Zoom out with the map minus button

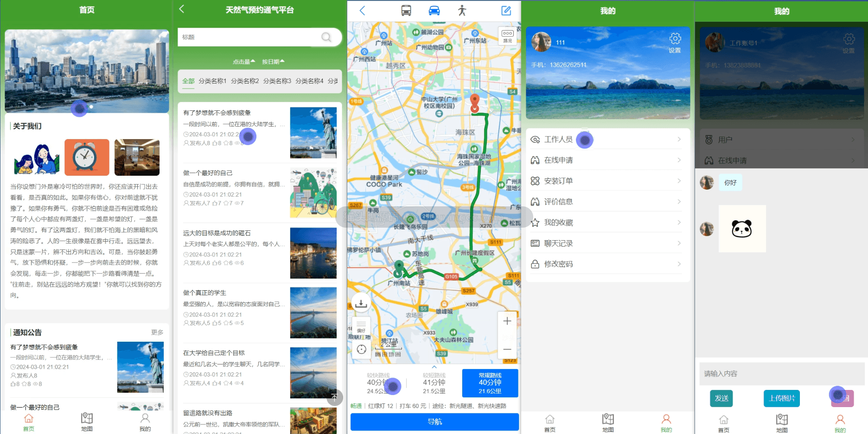pos(507,349)
